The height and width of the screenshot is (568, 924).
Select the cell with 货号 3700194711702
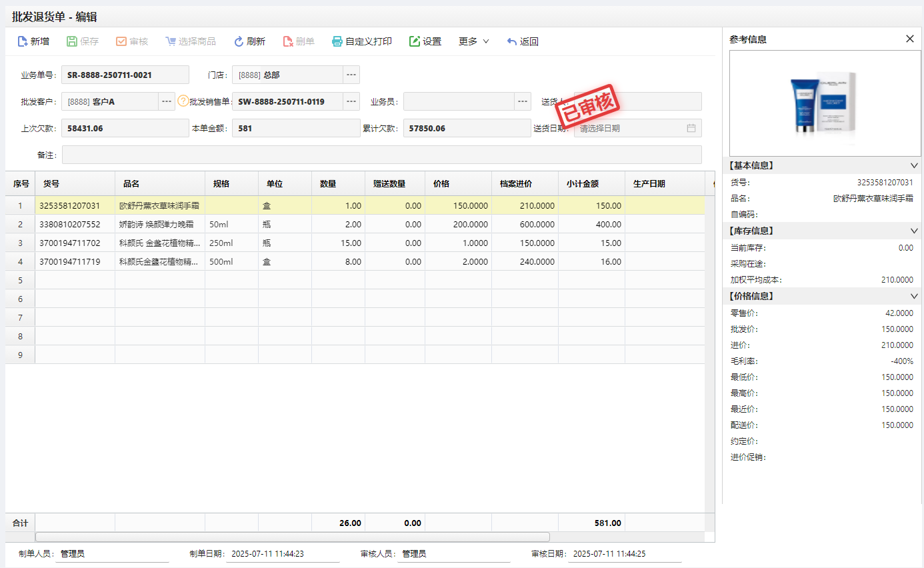(75, 243)
